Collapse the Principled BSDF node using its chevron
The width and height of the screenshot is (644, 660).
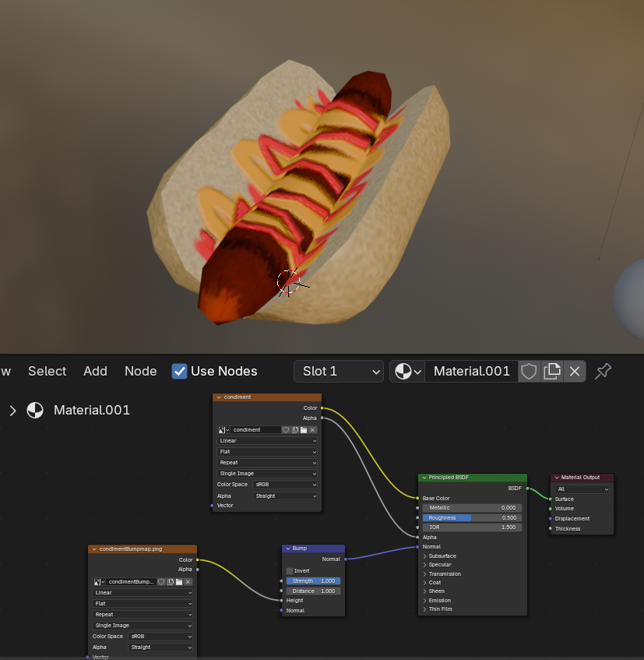424,478
